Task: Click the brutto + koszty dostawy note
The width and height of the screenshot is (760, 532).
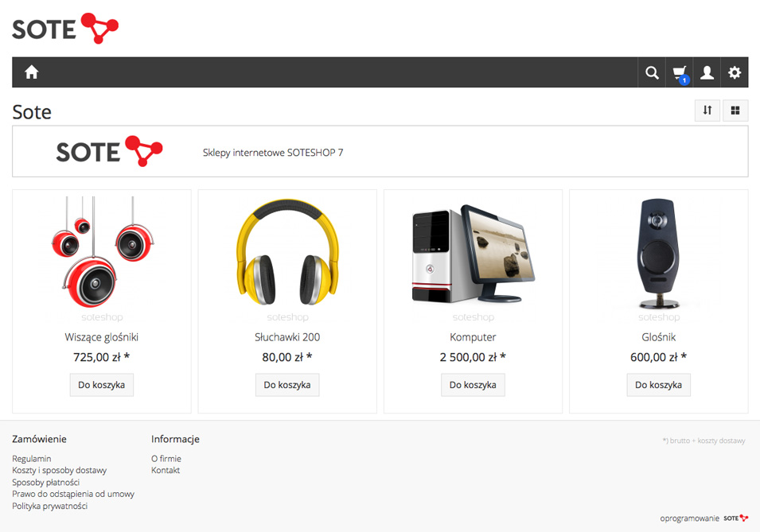Action: tap(703, 441)
